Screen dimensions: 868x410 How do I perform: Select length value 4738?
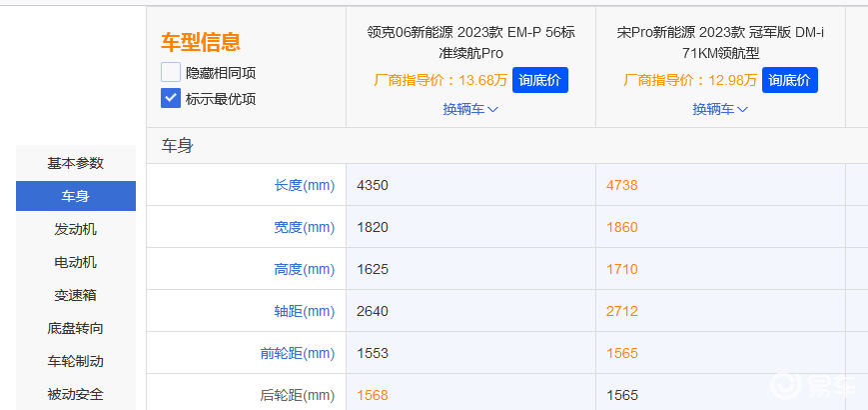[622, 185]
